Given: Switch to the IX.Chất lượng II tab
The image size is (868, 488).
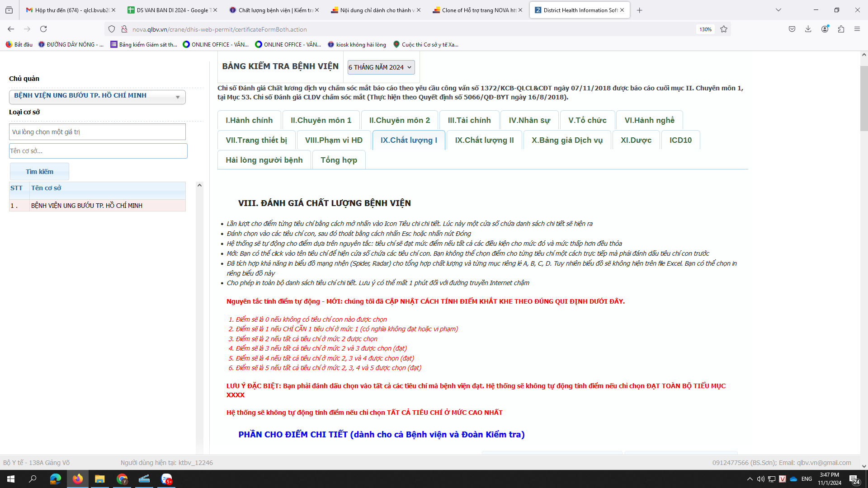Looking at the screenshot, I should coord(484,140).
